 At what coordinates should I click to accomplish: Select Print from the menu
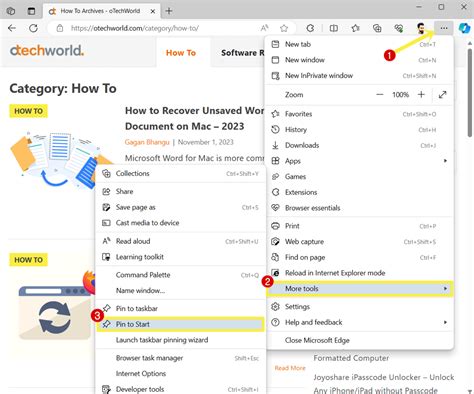click(x=359, y=226)
